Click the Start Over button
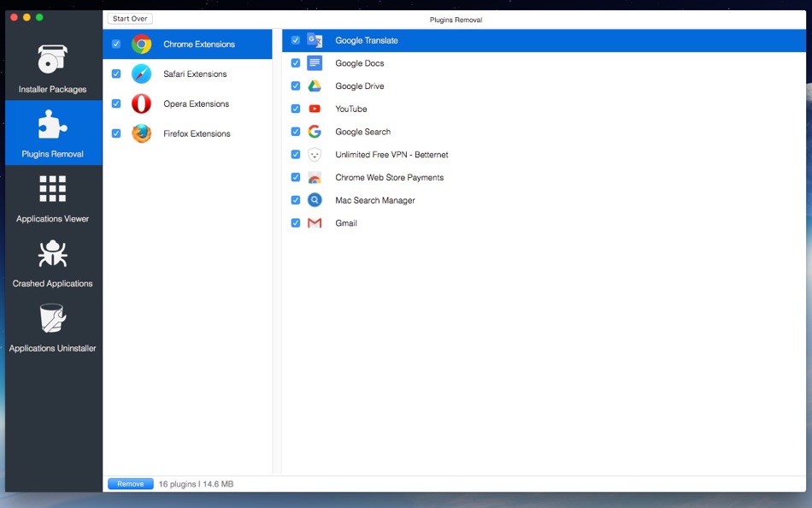 pyautogui.click(x=130, y=19)
